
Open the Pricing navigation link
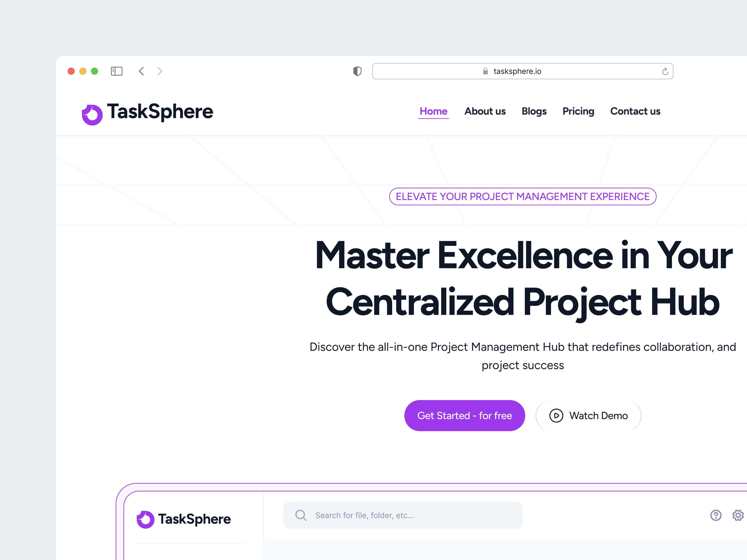point(578,111)
